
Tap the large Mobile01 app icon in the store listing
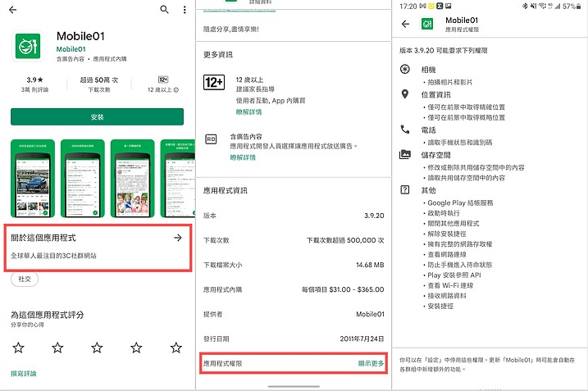(x=28, y=46)
